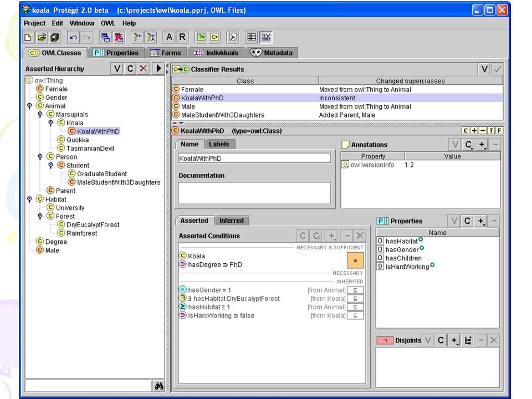The image size is (532, 399).
Task: Collapse the Person tree node
Action: pyautogui.click(x=40, y=157)
